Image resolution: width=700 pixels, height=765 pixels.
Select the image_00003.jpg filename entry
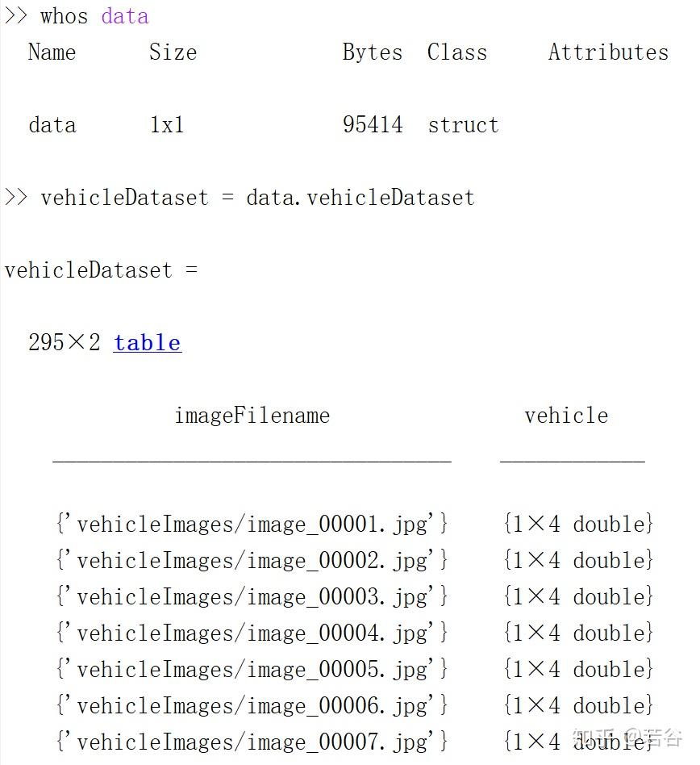[x=252, y=596]
